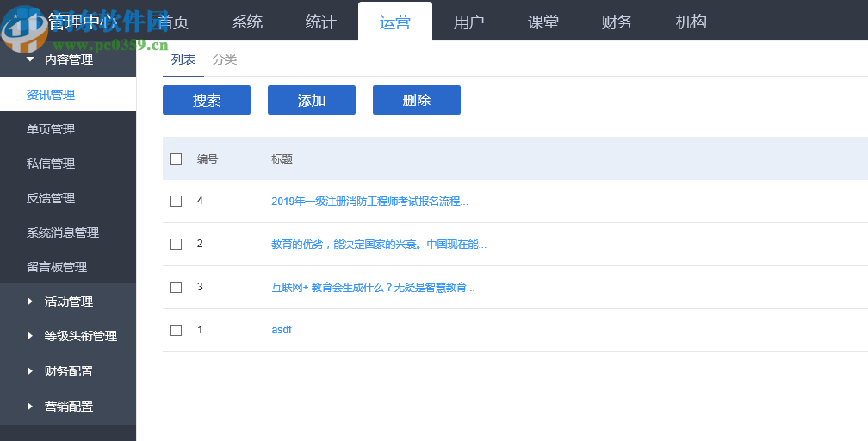The width and height of the screenshot is (868, 441).
Task: Open the 用户 top navigation tab
Action: click(469, 22)
